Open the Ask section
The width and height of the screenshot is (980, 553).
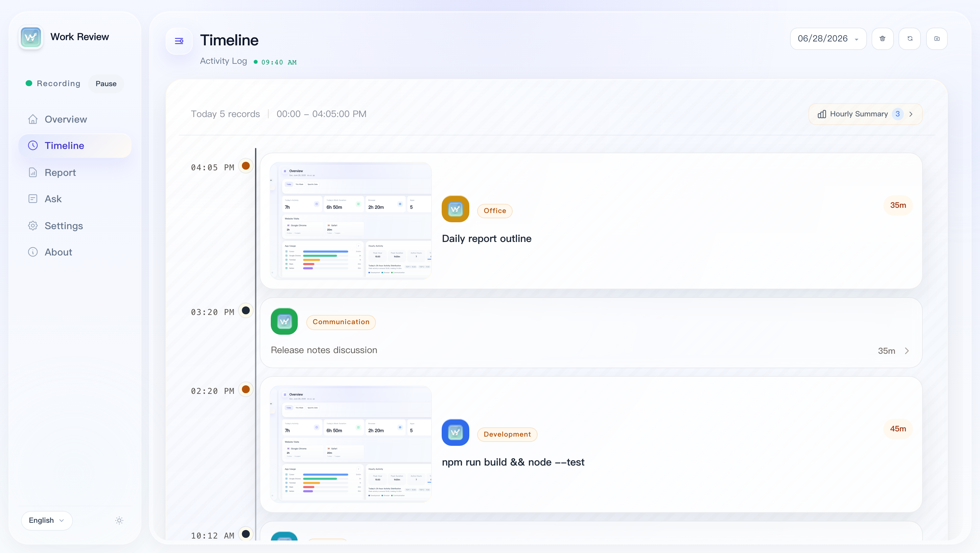point(75,199)
